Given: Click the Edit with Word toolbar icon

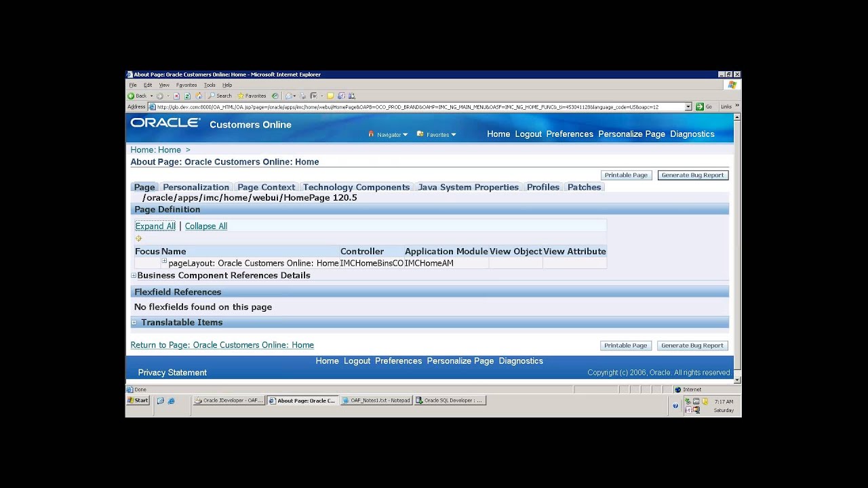Looking at the screenshot, I should [314, 96].
